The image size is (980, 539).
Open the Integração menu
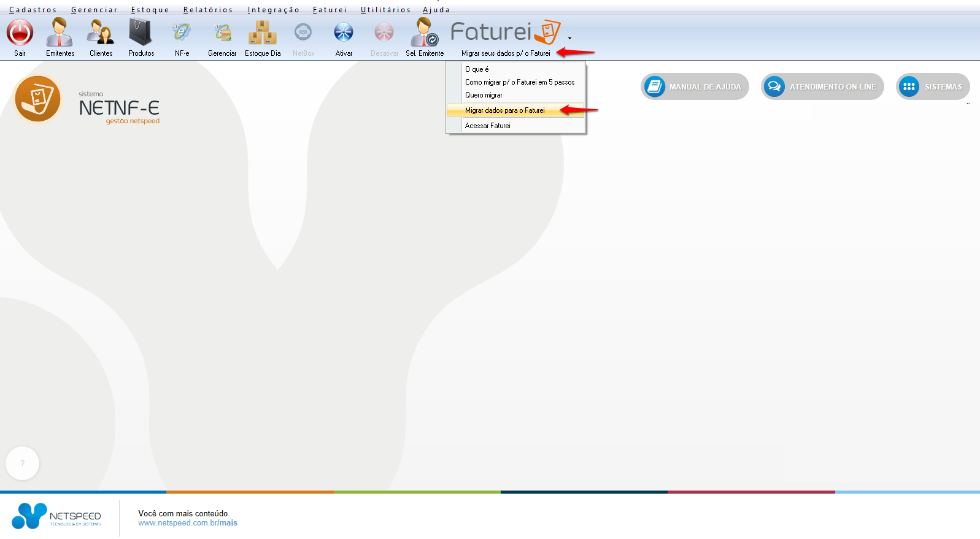(x=273, y=10)
